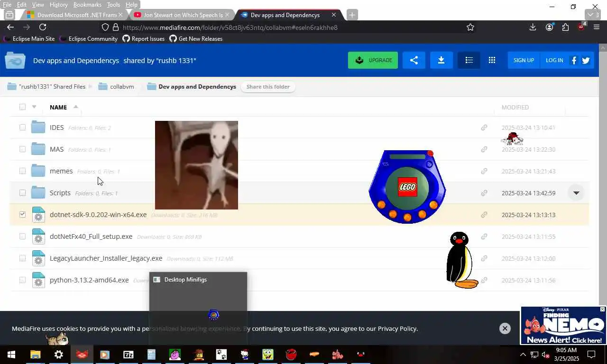Copy link for the memes folder
Screen dimensions: 607x364
484,171
